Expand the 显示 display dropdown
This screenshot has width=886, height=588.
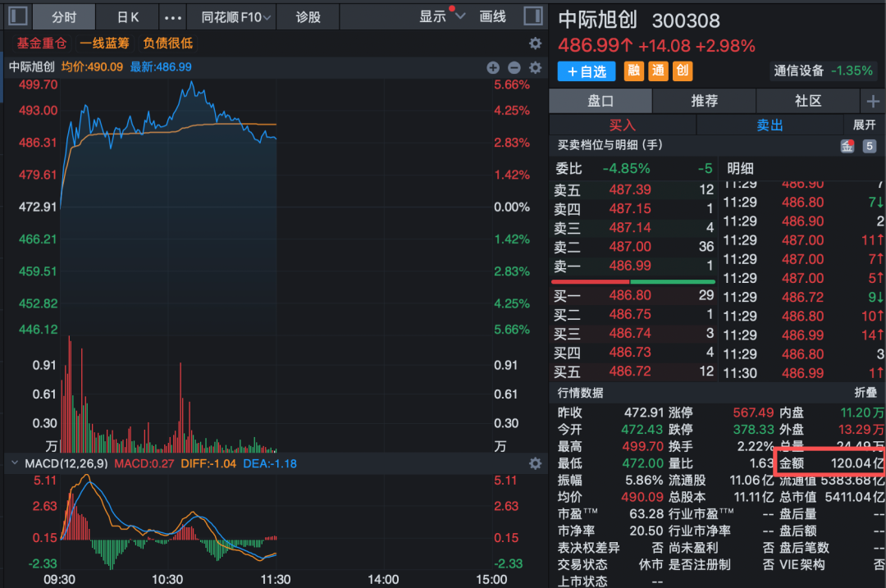[442, 16]
